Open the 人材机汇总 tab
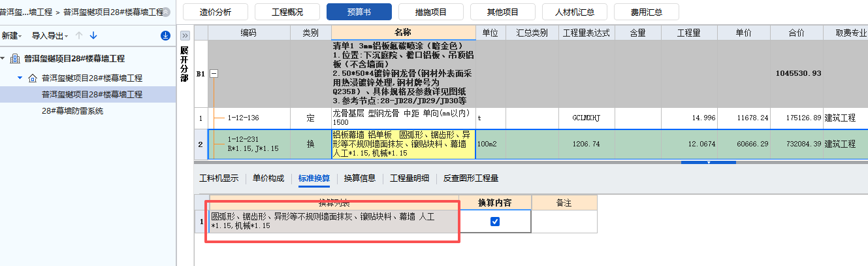The image size is (868, 266). point(575,12)
